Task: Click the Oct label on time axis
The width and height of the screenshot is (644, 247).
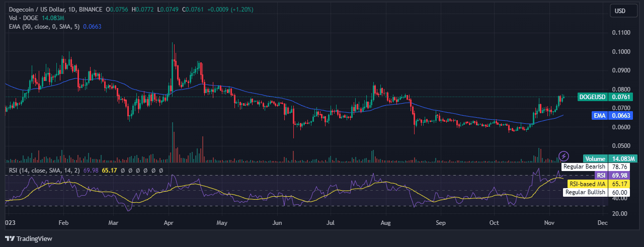Action: click(495, 222)
